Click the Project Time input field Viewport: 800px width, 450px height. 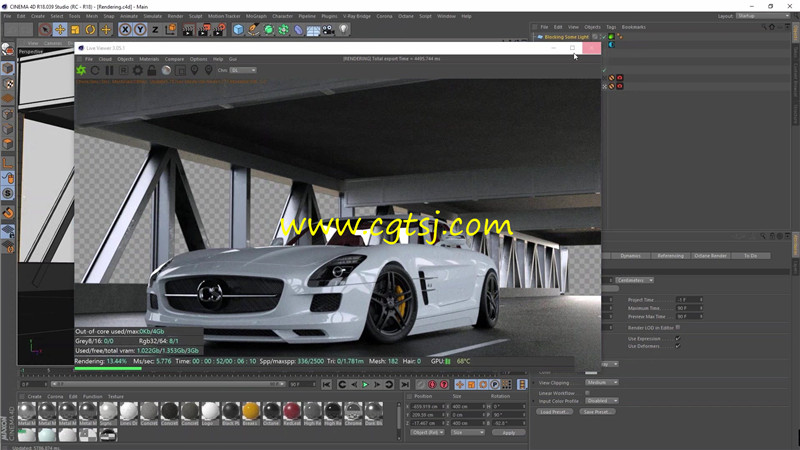coord(689,300)
